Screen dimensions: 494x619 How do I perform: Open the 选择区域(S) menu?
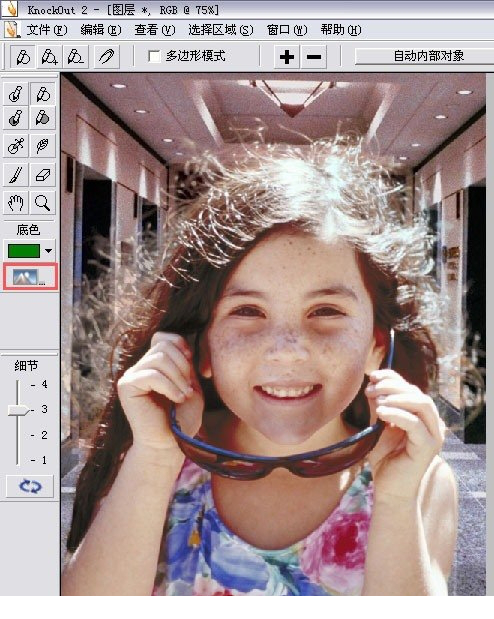[x=220, y=30]
